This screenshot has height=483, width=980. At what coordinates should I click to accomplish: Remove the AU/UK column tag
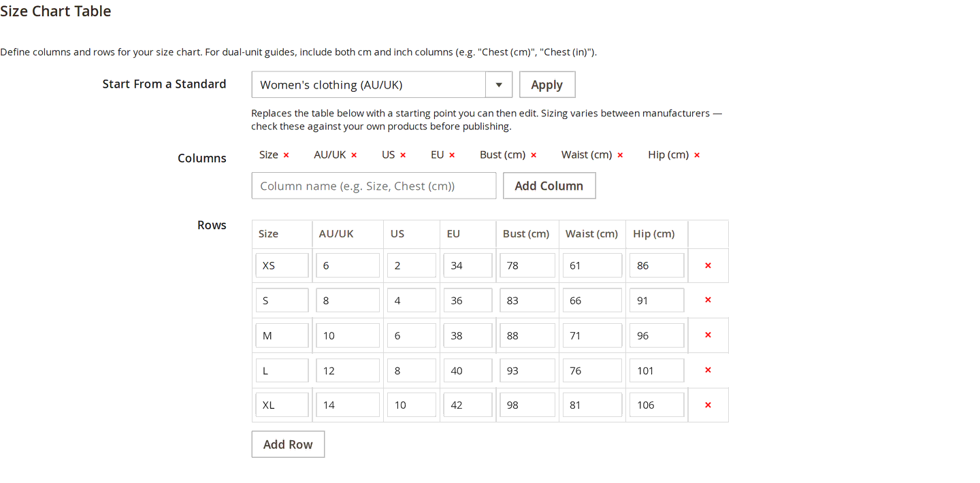pyautogui.click(x=354, y=155)
